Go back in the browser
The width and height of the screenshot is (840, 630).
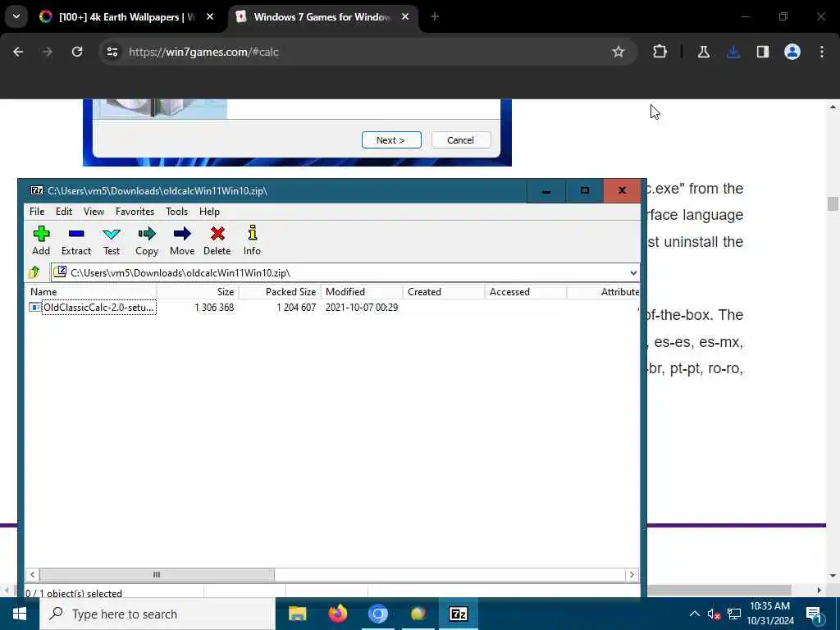(18, 52)
